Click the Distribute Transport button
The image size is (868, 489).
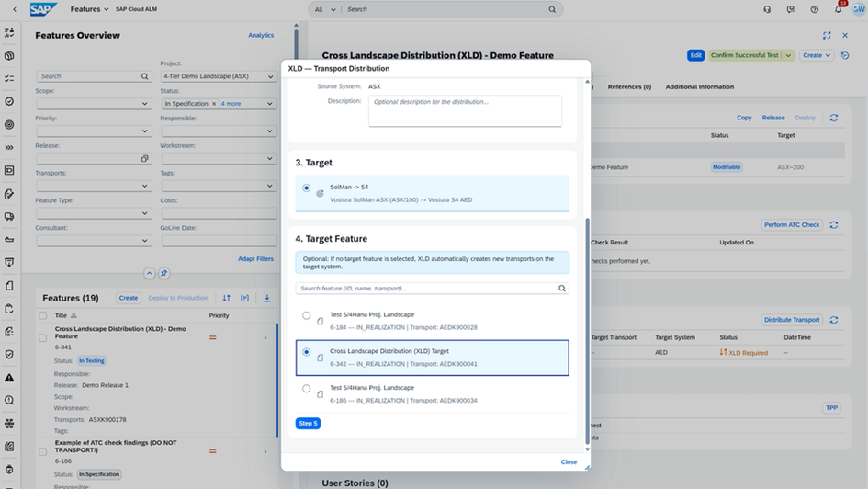pyautogui.click(x=792, y=320)
